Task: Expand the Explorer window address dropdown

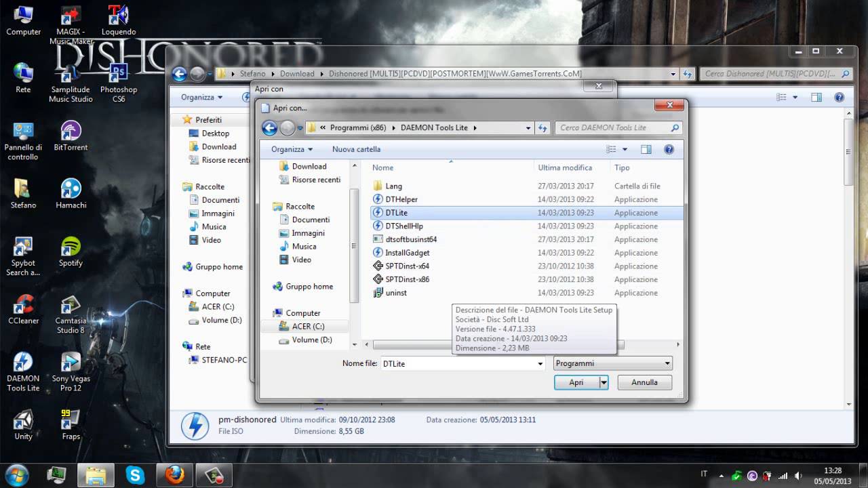Action: 673,74
